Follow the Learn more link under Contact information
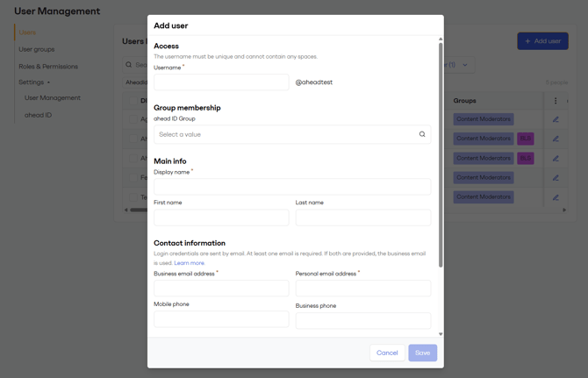588x378 pixels. tap(189, 263)
